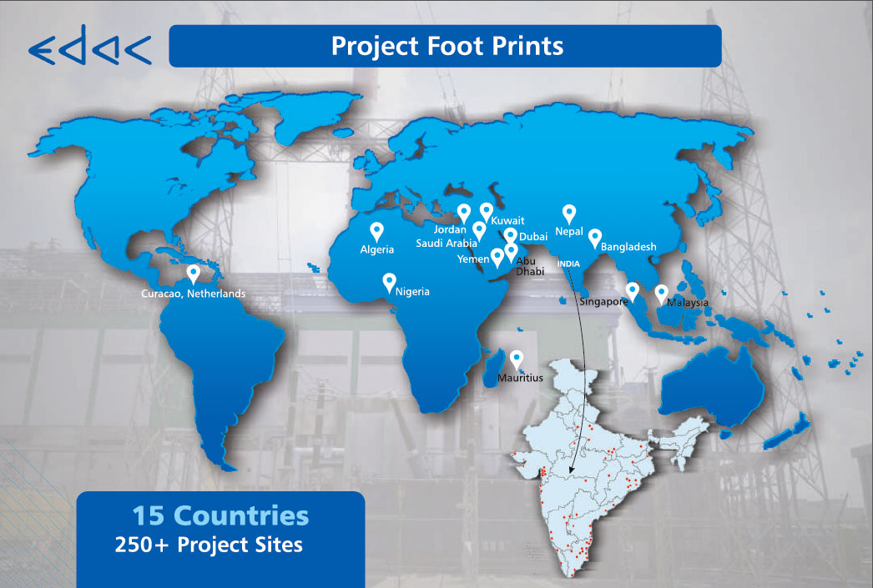Image resolution: width=873 pixels, height=588 pixels.
Task: Click the 'Dubai' label
Action: pyautogui.click(x=533, y=236)
